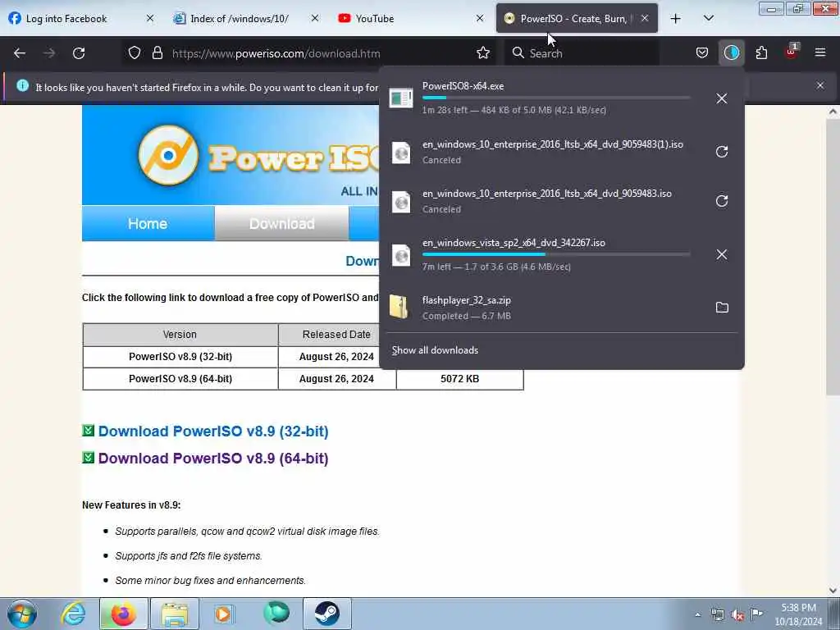Image resolution: width=840 pixels, height=630 pixels.
Task: Click the PowerISO8-x64.exe file icon
Action: click(400, 98)
